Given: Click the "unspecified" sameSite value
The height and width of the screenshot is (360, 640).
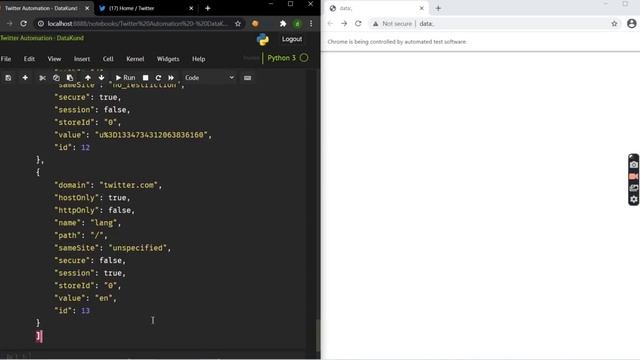Looking at the screenshot, I should pos(138,248).
